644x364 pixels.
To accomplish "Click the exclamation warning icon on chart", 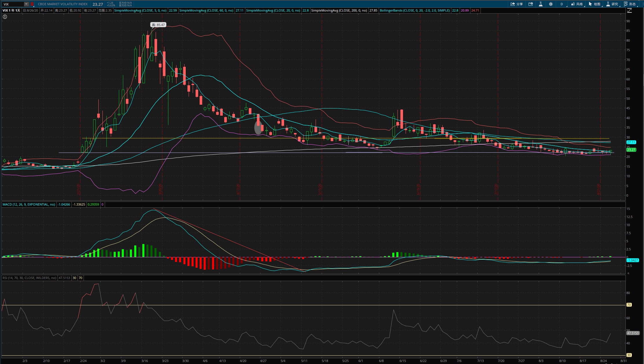I will click(x=5, y=17).
